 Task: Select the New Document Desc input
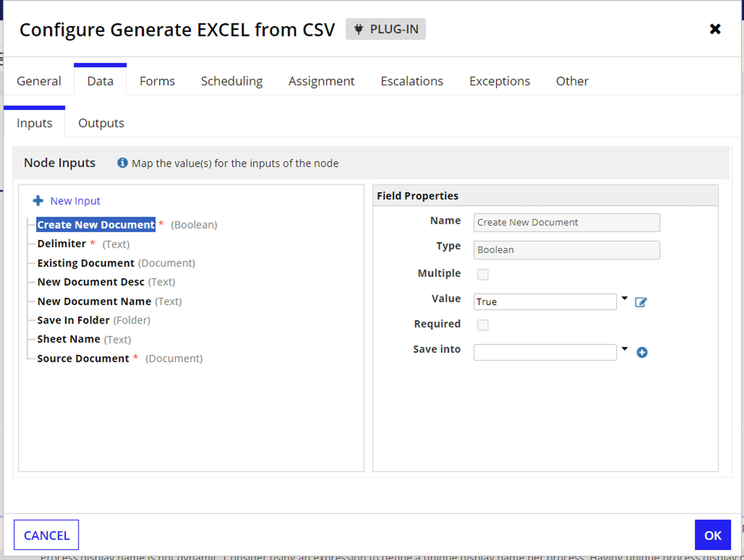pos(91,282)
